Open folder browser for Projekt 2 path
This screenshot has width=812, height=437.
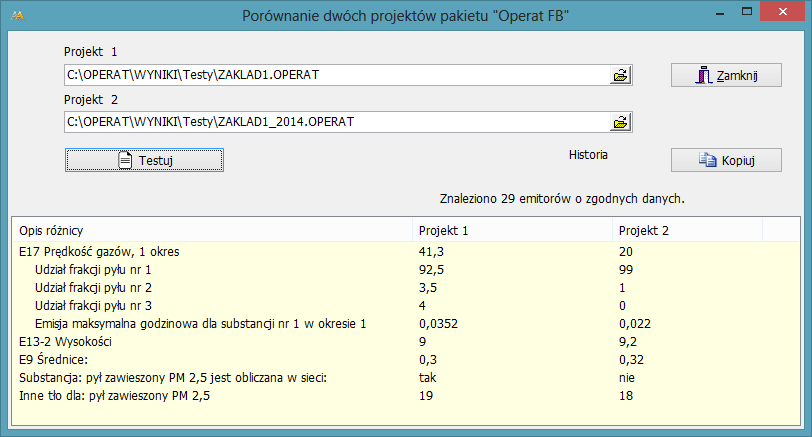click(x=620, y=122)
